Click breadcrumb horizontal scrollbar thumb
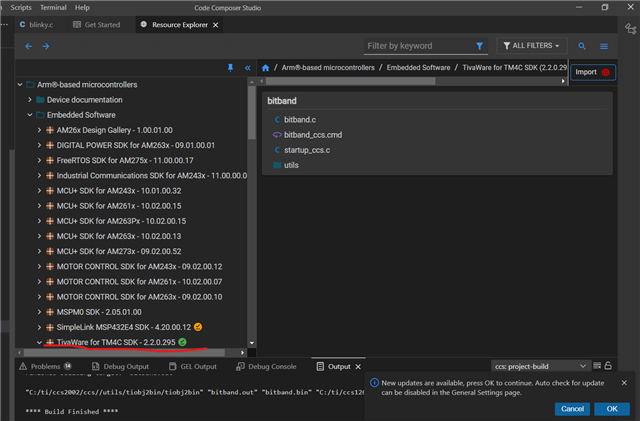This screenshot has height=421, width=640. 350,81
